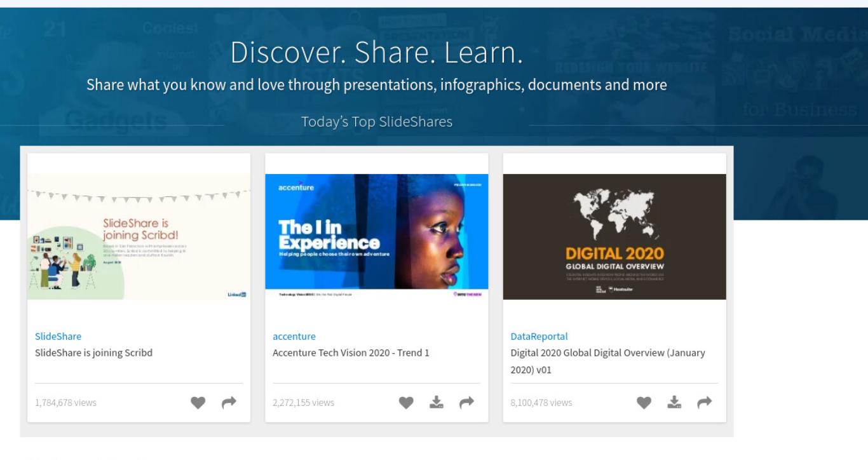Viewport: 868px width, 460px height.
Task: Open Accenture Tech Vision 2020 - Trend 1 title
Action: 351,353
